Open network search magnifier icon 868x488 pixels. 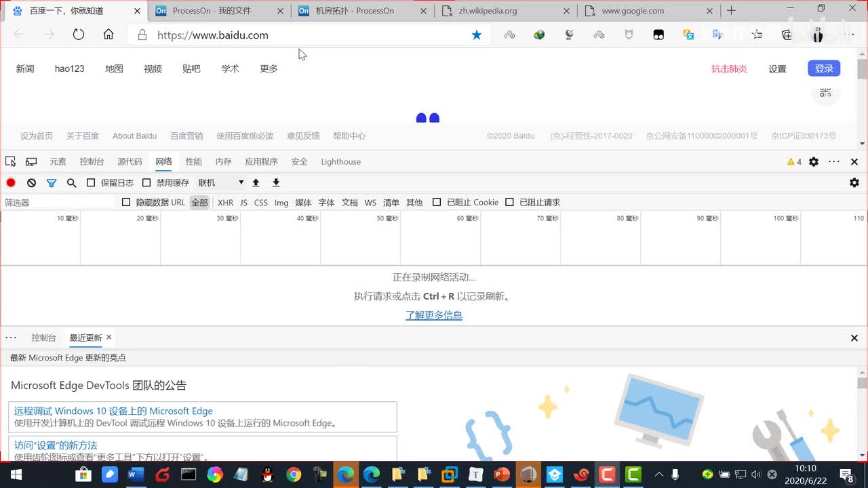click(71, 182)
